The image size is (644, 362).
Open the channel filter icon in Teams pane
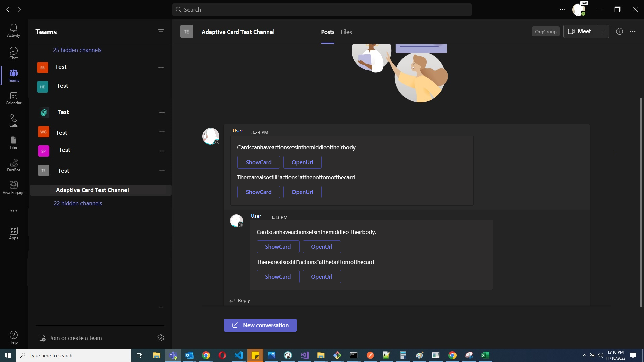(x=161, y=31)
